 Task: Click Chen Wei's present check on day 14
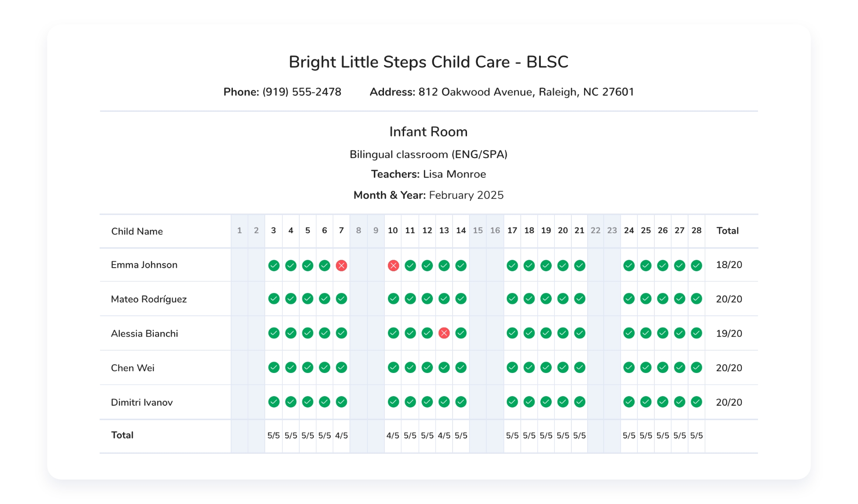click(461, 368)
